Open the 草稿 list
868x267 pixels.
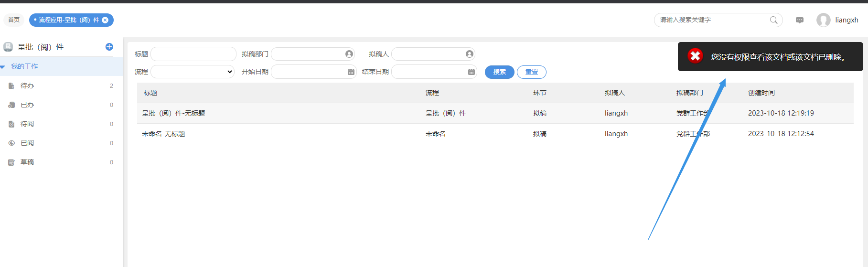[x=61, y=162]
